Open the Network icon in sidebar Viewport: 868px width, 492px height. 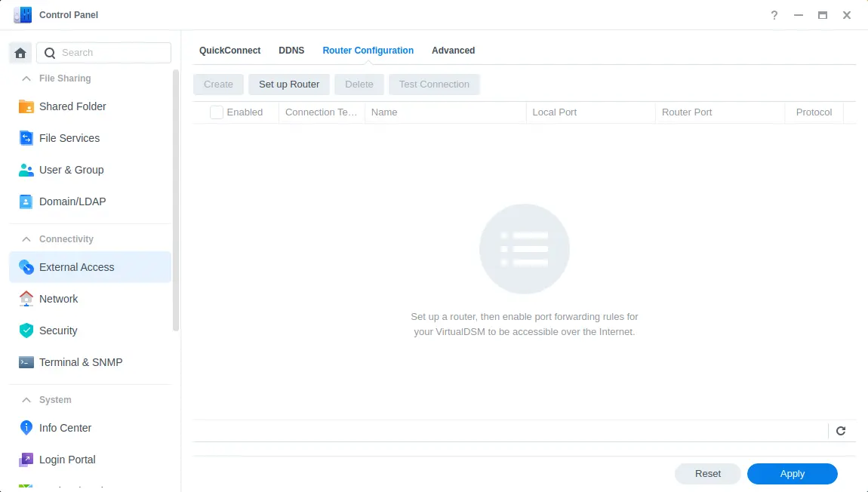click(x=26, y=299)
